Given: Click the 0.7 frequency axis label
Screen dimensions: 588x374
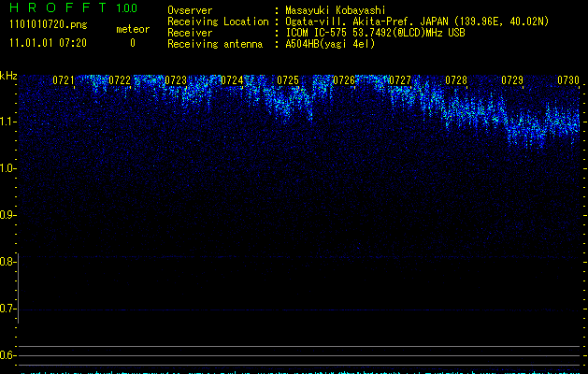Looking at the screenshot, I should pyautogui.click(x=7, y=309).
